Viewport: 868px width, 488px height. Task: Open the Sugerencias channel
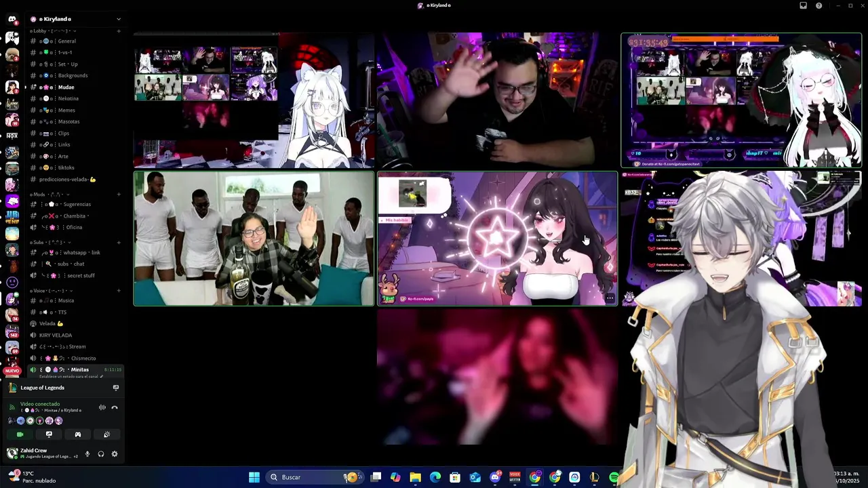click(x=75, y=204)
